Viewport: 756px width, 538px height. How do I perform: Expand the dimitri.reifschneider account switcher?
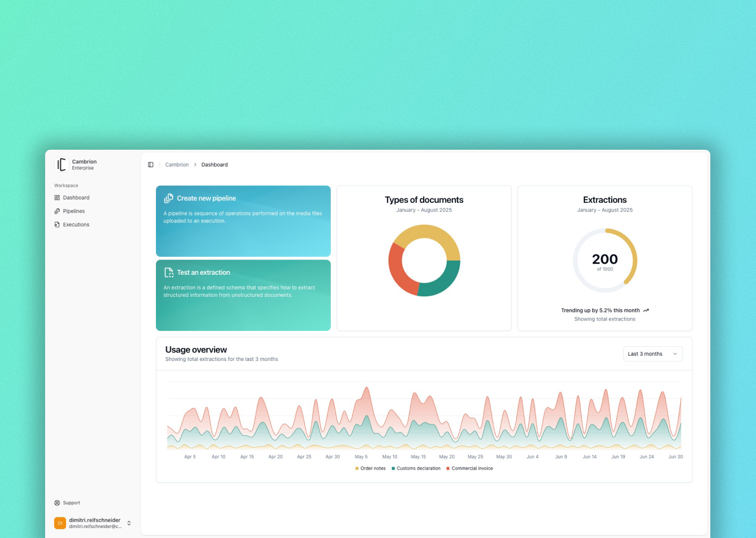pyautogui.click(x=129, y=523)
